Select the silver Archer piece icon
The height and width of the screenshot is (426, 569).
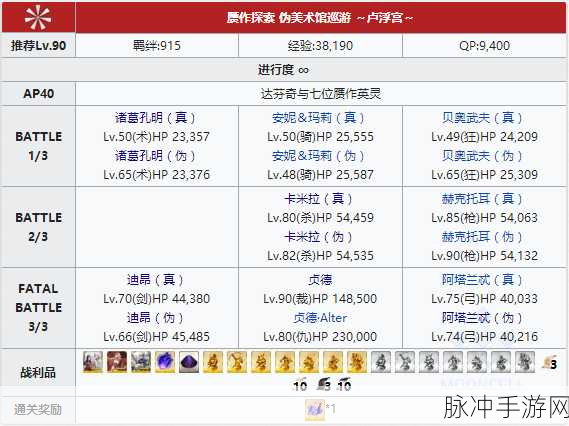[405, 362]
